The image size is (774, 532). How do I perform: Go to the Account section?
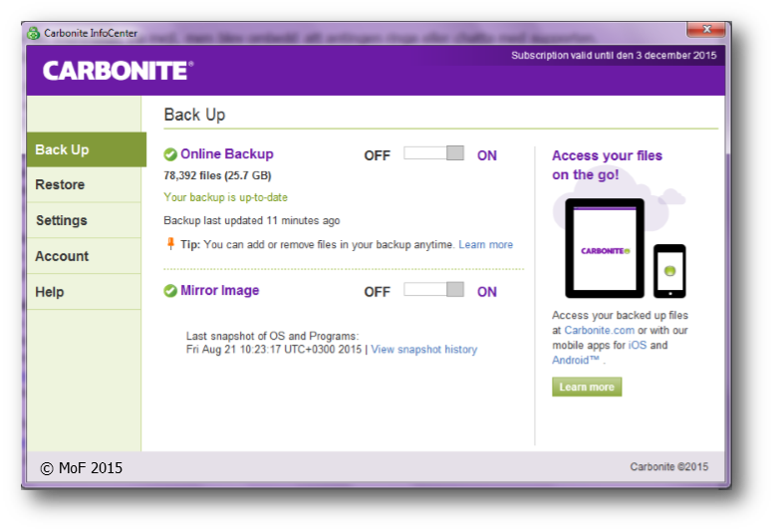pos(86,256)
